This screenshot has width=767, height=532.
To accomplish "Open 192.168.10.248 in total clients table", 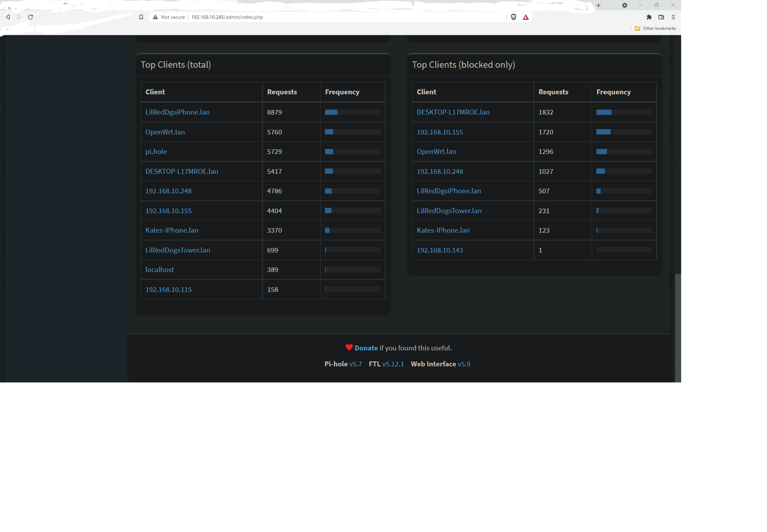I will pyautogui.click(x=169, y=191).
